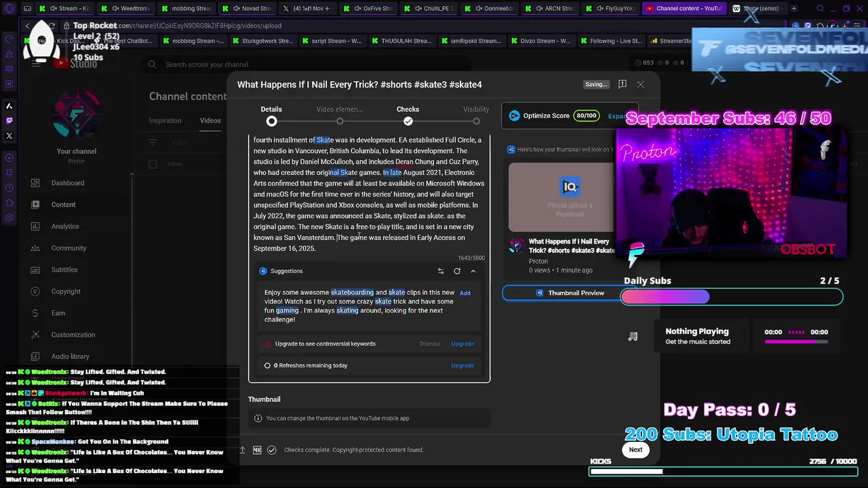Open a new browser tab
The height and width of the screenshot is (488, 868).
794,9
